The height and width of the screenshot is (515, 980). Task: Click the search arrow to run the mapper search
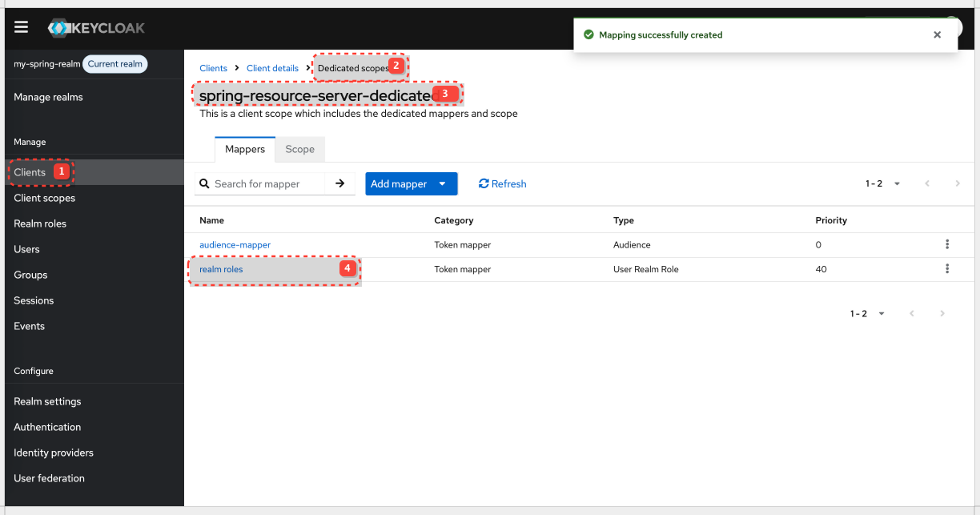pos(339,183)
